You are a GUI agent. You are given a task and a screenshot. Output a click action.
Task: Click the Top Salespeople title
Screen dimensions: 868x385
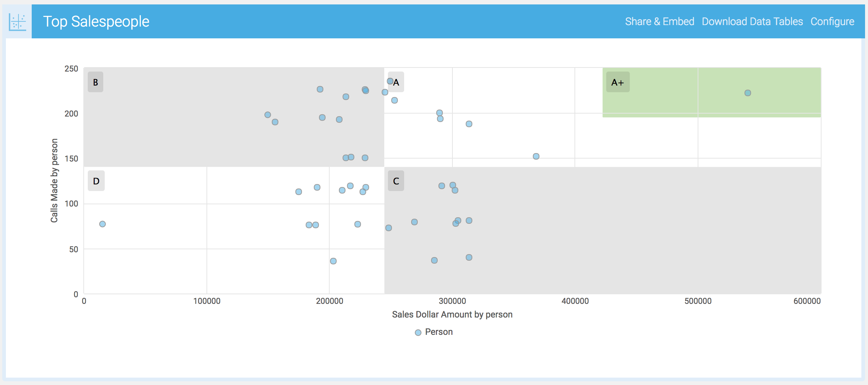[96, 22]
